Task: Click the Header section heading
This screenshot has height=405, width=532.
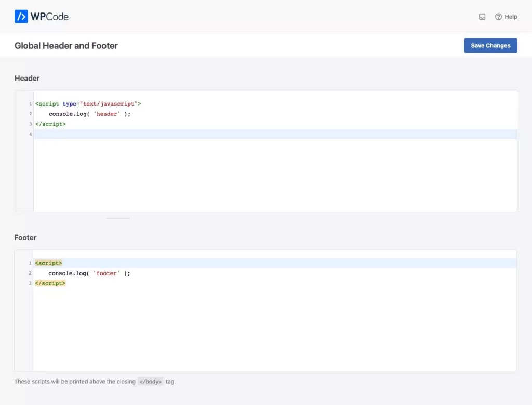Action: point(27,79)
